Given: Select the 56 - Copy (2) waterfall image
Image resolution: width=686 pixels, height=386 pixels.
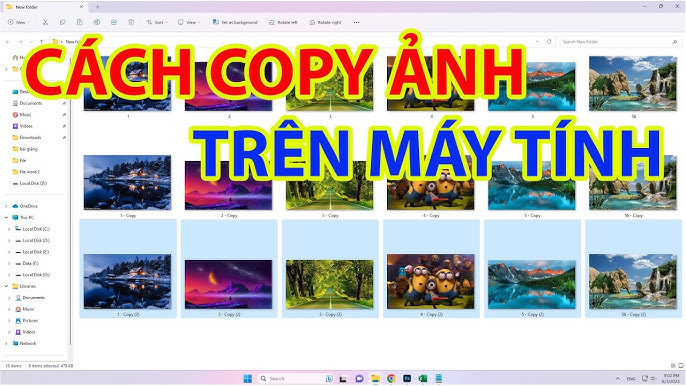Looking at the screenshot, I should pyautogui.click(x=633, y=282).
